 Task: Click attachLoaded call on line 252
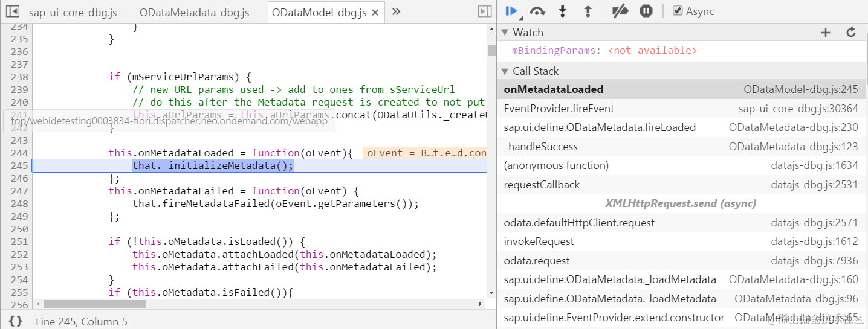click(x=284, y=254)
